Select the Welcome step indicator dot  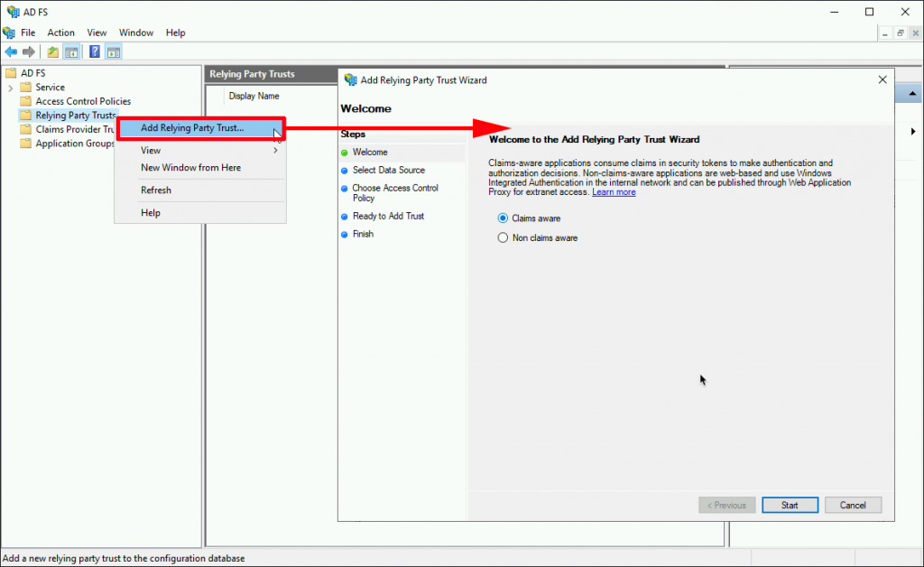344,153
